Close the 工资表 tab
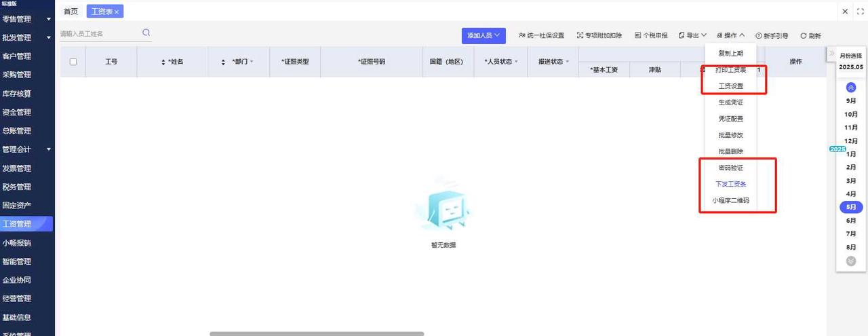 tap(117, 12)
